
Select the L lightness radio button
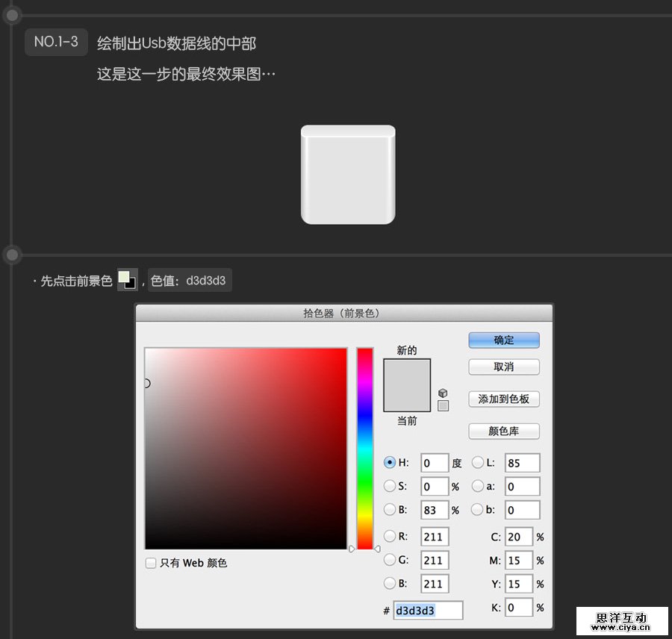[x=479, y=461]
